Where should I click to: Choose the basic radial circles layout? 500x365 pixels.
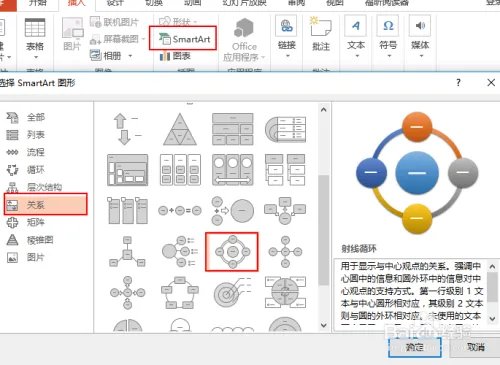coord(285,252)
